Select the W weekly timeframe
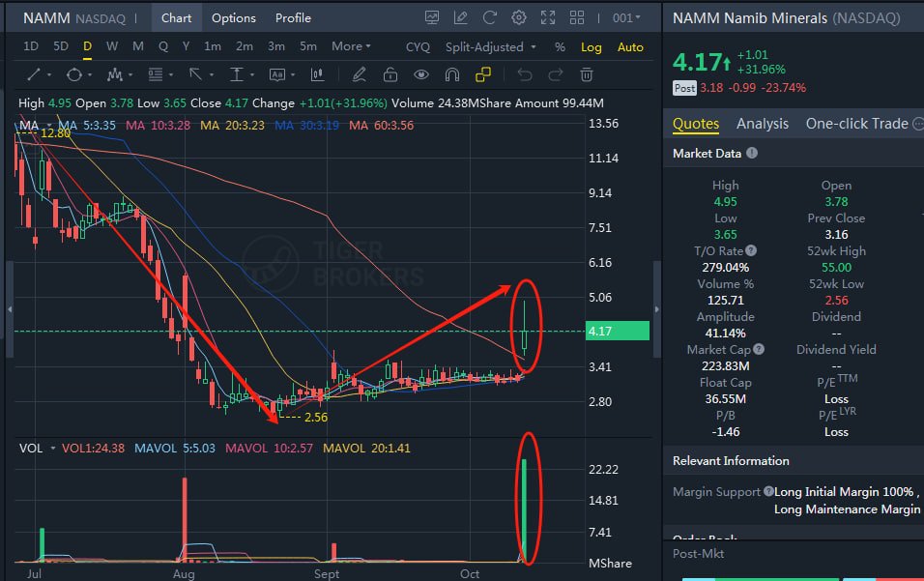The image size is (924, 581). 111,46
